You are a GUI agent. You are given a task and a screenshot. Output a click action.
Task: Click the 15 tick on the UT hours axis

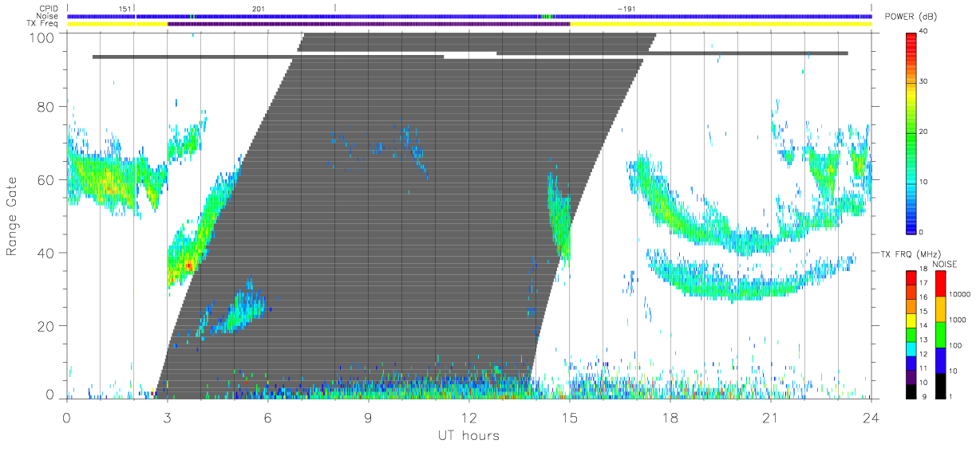[x=570, y=417]
